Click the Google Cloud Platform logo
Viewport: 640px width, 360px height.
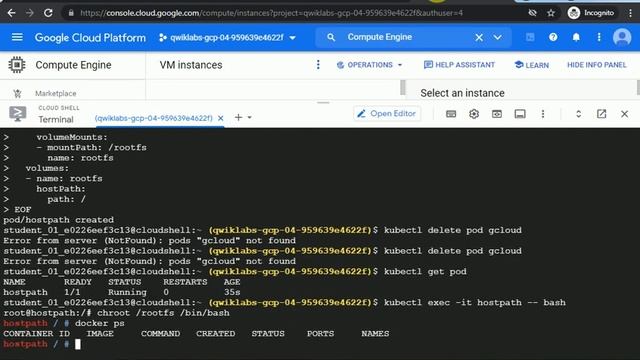pyautogui.click(x=90, y=38)
